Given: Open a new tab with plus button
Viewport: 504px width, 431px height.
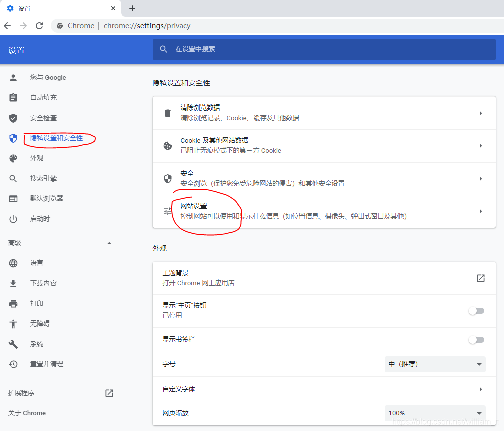Looking at the screenshot, I should coord(132,8).
